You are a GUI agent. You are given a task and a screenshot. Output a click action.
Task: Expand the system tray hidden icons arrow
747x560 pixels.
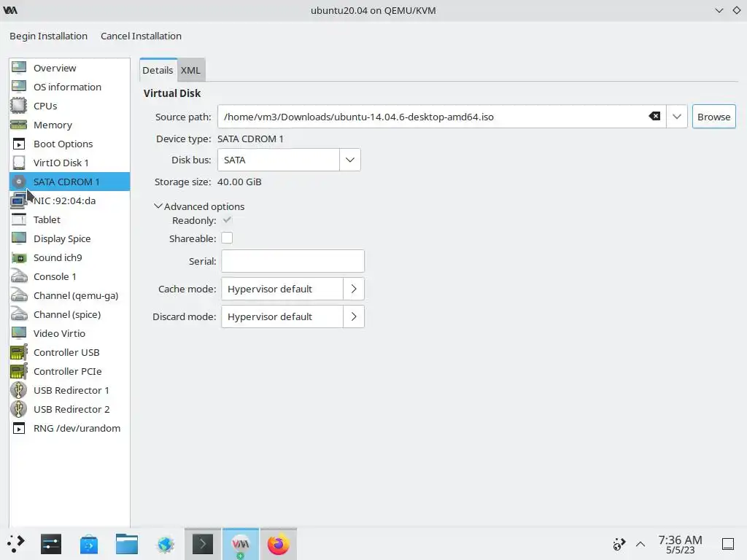click(640, 544)
